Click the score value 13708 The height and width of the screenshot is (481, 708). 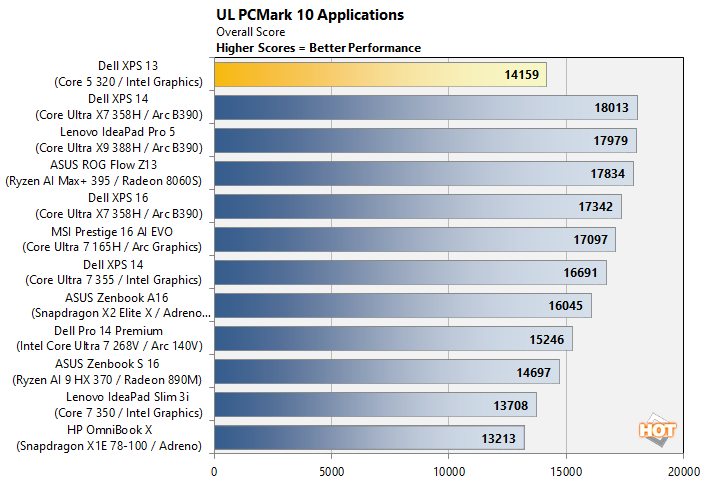[x=510, y=406]
